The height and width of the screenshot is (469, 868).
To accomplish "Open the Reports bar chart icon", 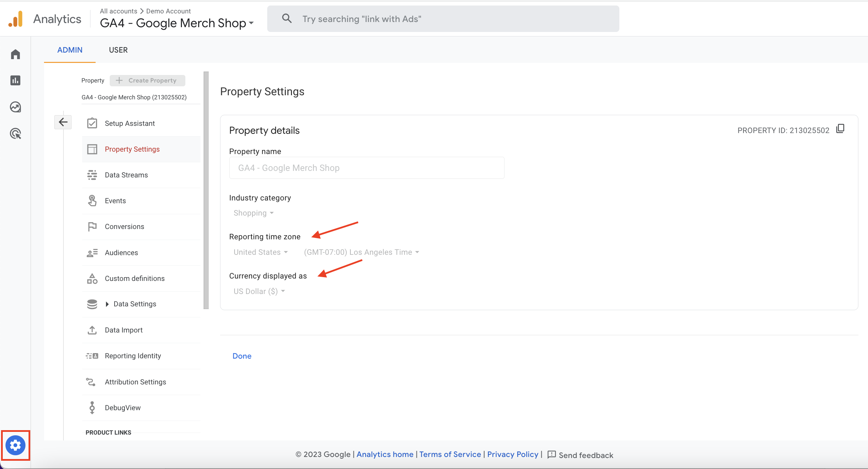I will coord(15,80).
